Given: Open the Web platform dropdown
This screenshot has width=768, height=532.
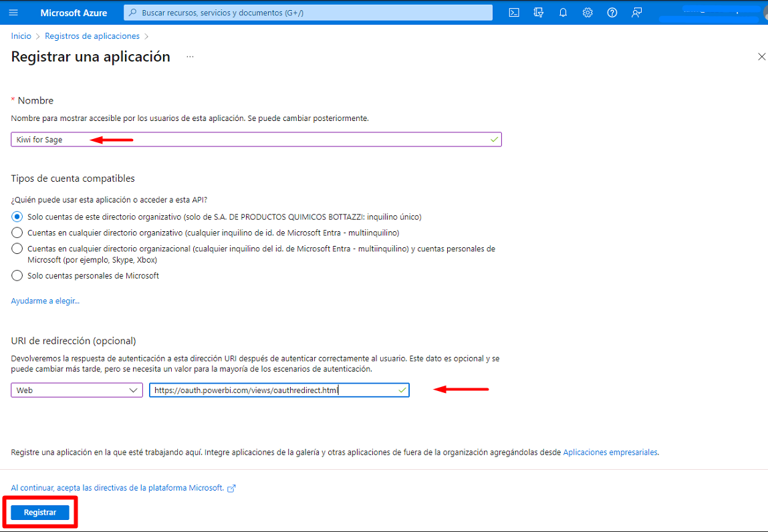Looking at the screenshot, I should 77,390.
